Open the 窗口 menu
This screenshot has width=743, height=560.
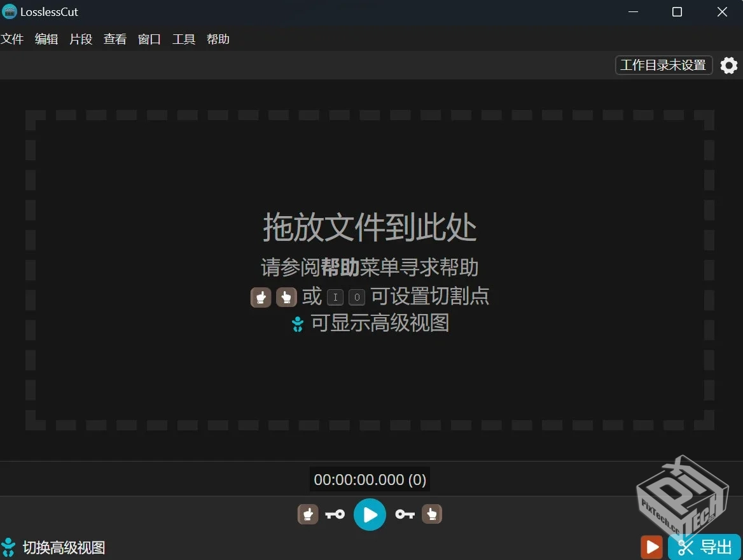click(149, 39)
